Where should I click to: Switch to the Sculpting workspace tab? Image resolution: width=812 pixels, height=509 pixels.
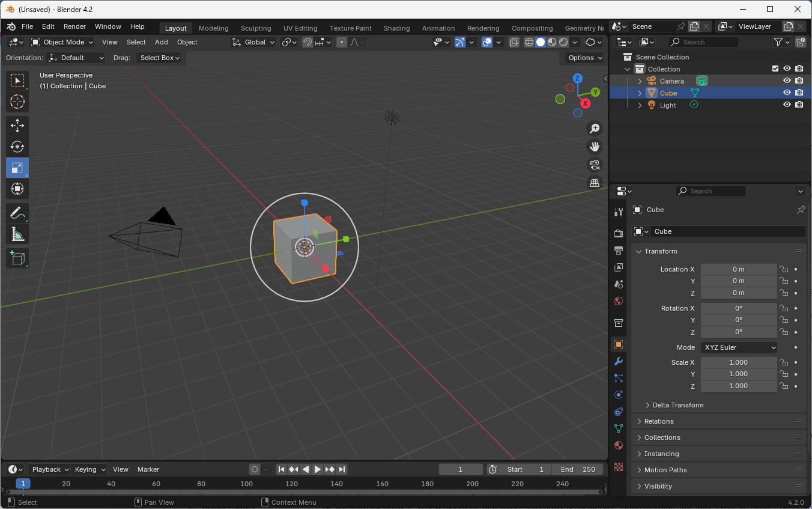coord(256,28)
